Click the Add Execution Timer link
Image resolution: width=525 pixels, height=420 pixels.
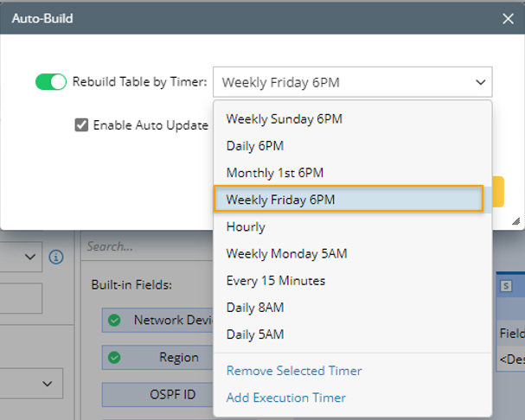pos(285,398)
